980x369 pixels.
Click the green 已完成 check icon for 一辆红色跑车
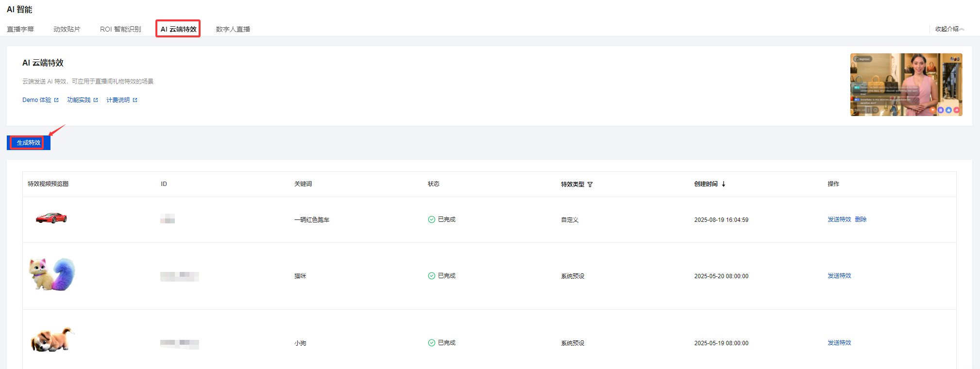tap(431, 219)
